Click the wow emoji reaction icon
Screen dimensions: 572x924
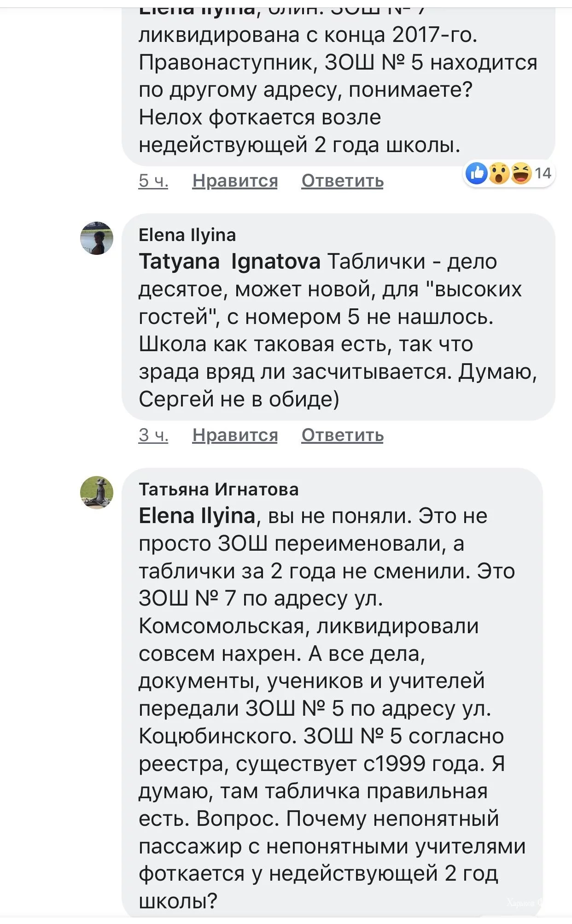(x=499, y=173)
